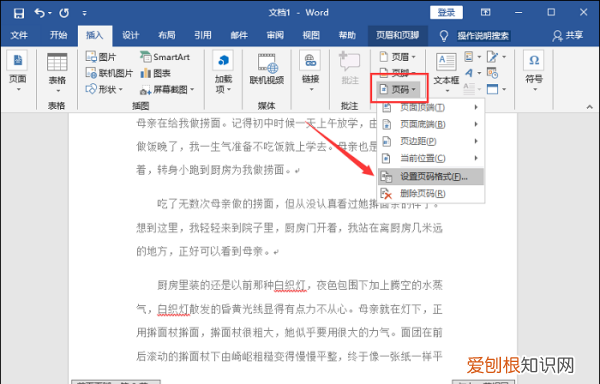
Task: Switch to the 引用 tab
Action: [x=203, y=35]
